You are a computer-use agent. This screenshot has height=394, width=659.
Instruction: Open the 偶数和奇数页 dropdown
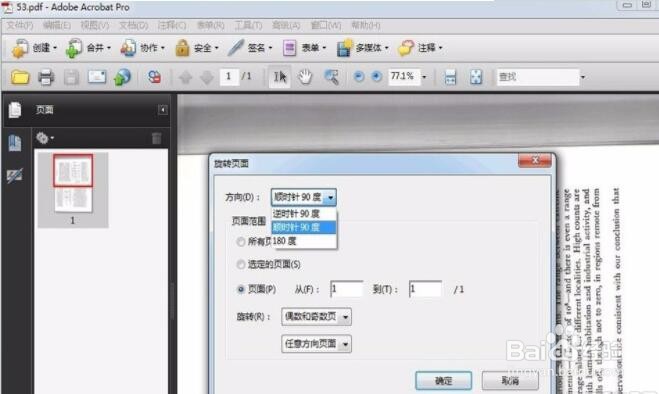pos(316,317)
